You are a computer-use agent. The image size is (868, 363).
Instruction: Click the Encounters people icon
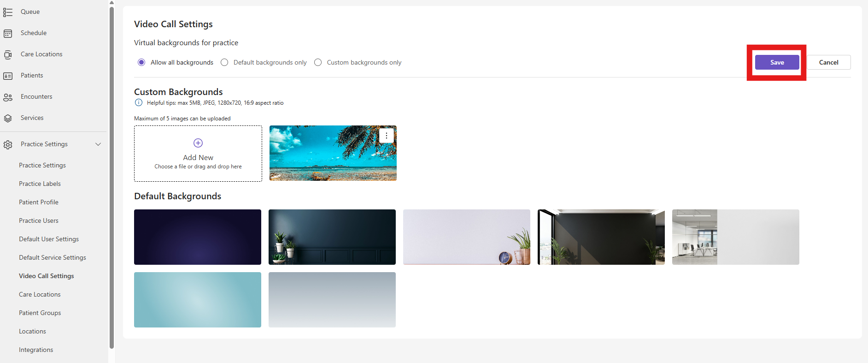click(x=8, y=97)
